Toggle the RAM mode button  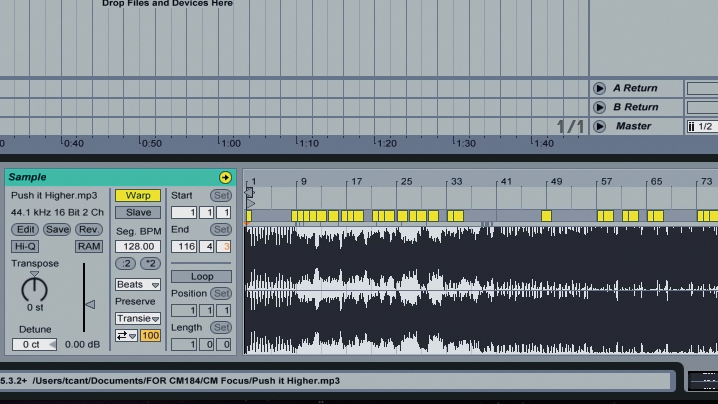point(89,246)
